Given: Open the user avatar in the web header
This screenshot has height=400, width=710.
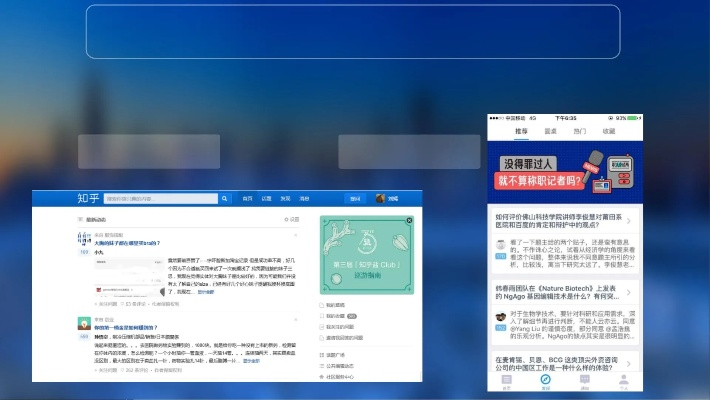Looking at the screenshot, I should click(x=381, y=198).
